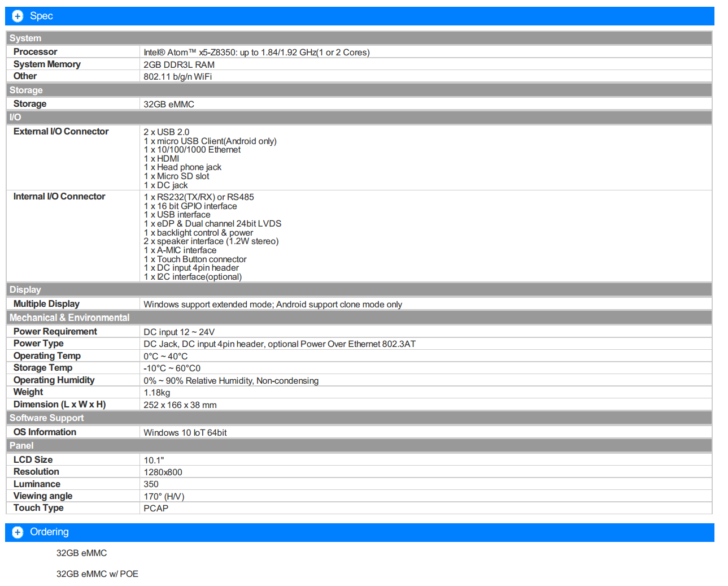Click the OS Information label
Image resolution: width=728 pixels, height=586 pixels.
point(45,432)
